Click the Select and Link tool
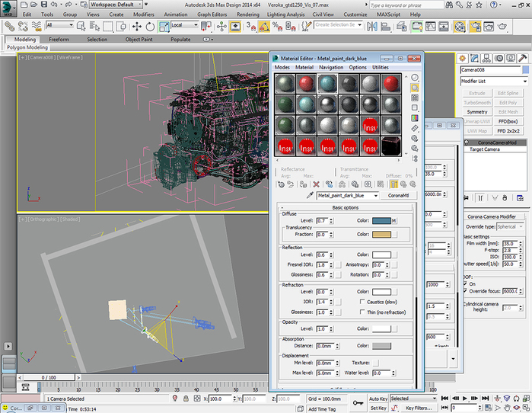 [x=9, y=27]
